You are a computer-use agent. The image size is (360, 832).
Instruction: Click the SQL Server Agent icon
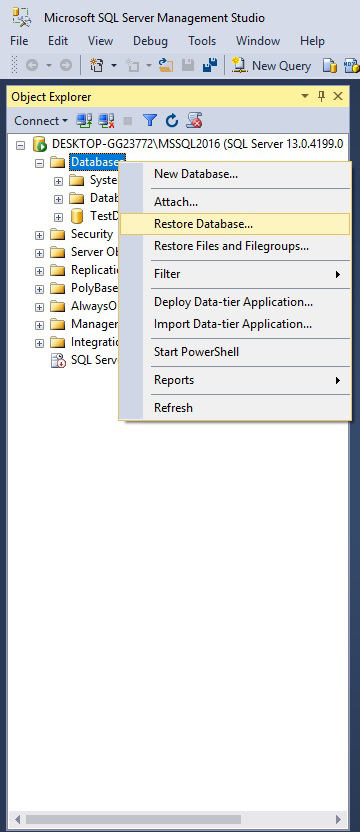[57, 360]
